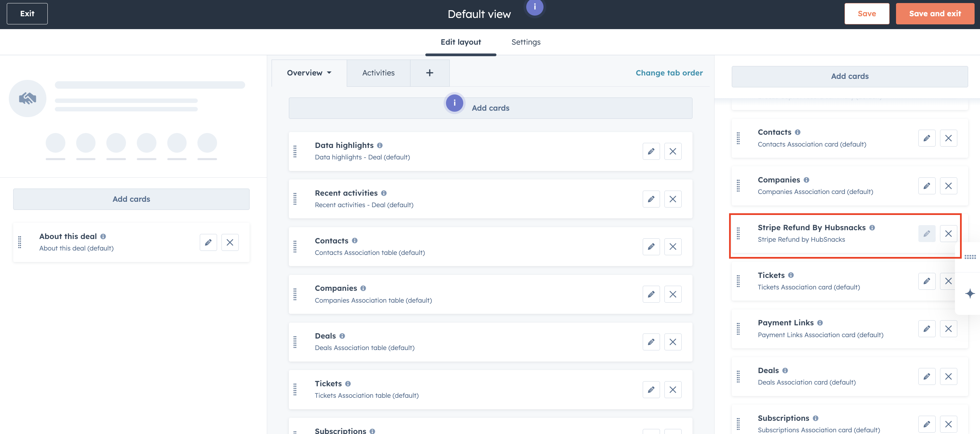
Task: Click drag handle of Companies table card
Action: click(x=295, y=294)
